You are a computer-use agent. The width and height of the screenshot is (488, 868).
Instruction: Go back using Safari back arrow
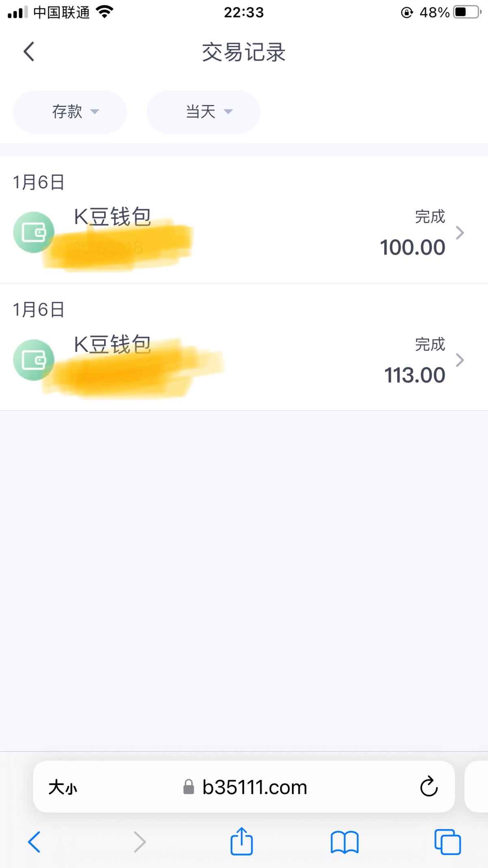click(x=34, y=842)
